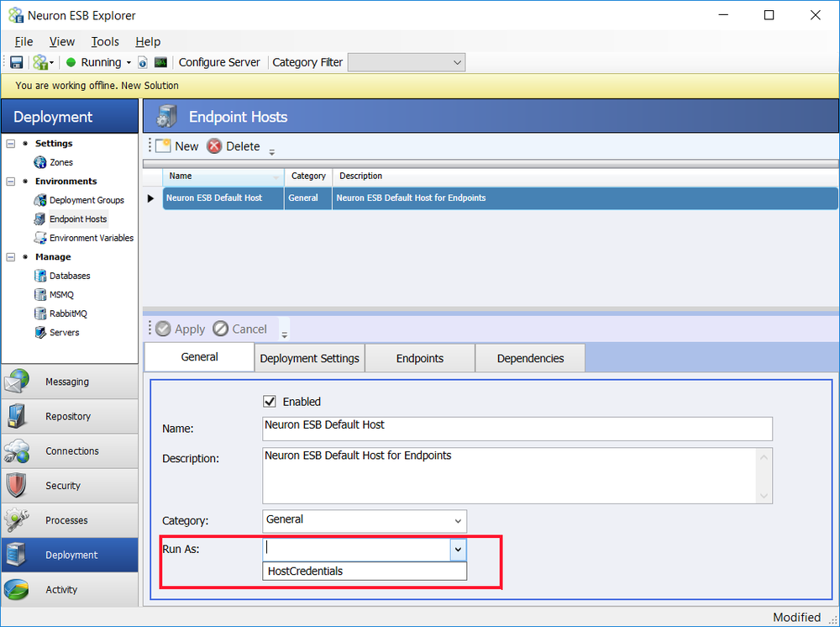Collapse the Manage tree section
The width and height of the screenshot is (840, 627).
coord(11,256)
